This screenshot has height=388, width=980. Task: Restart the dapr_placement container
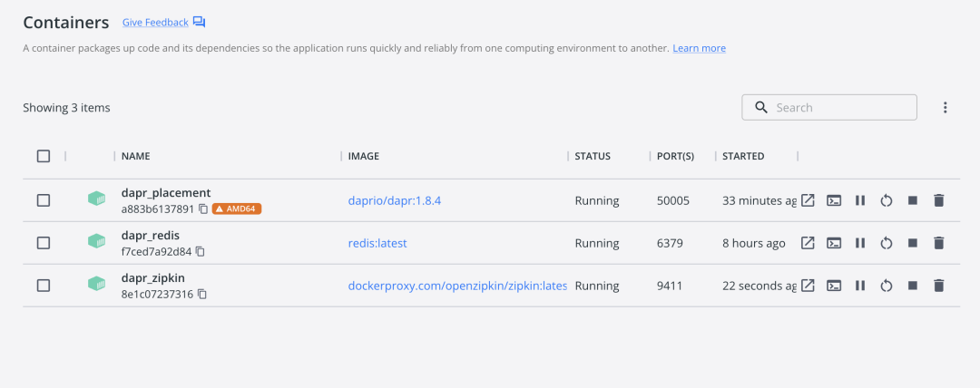(x=887, y=200)
